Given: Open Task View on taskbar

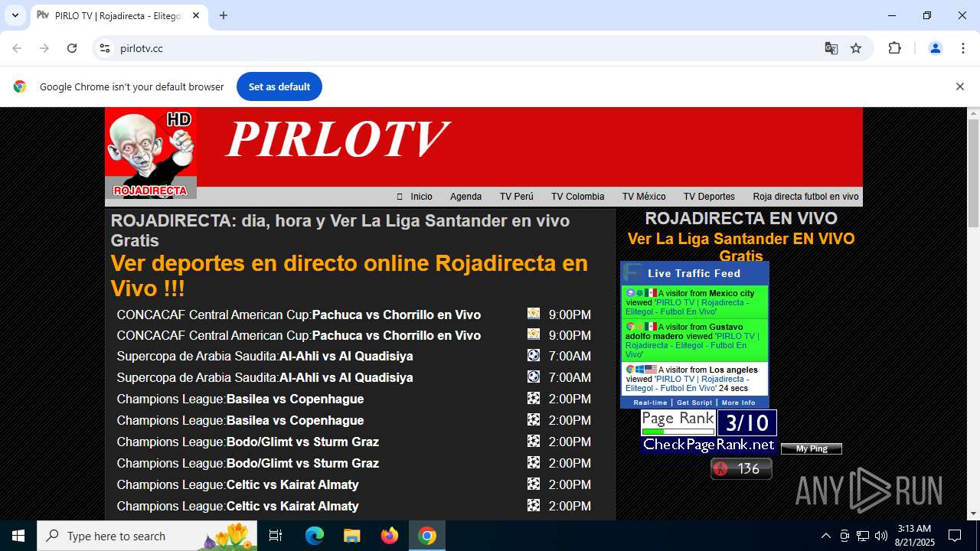Looking at the screenshot, I should click(276, 536).
